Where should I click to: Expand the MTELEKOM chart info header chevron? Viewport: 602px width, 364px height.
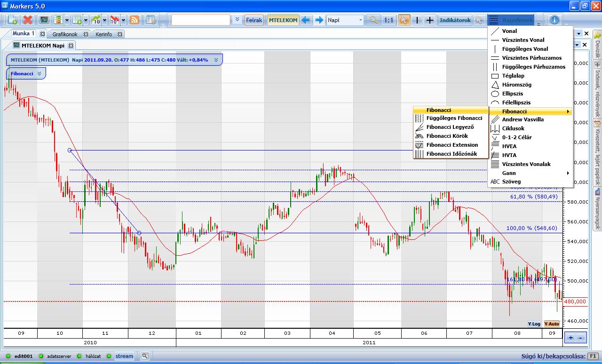tap(216, 60)
